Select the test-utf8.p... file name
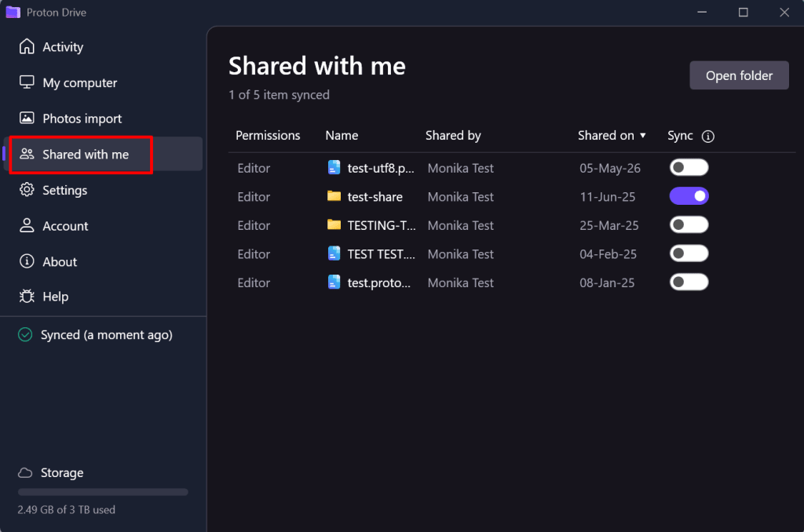Viewport: 804px width, 532px height. click(381, 168)
